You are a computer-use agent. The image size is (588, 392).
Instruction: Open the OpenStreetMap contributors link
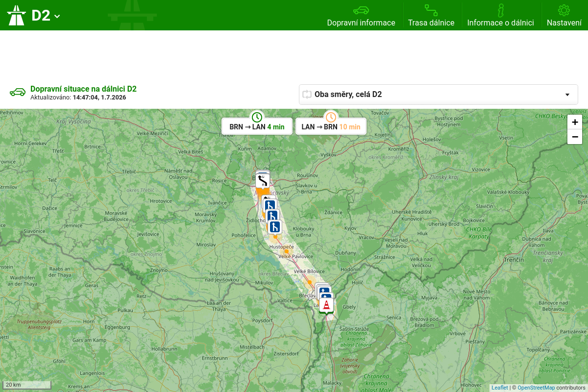point(536,388)
